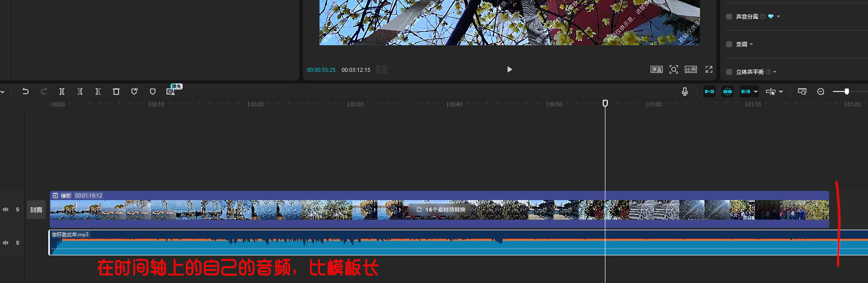Screen dimensions: 868x283
Task: Select the split clip tool
Action: pyautogui.click(x=62, y=91)
